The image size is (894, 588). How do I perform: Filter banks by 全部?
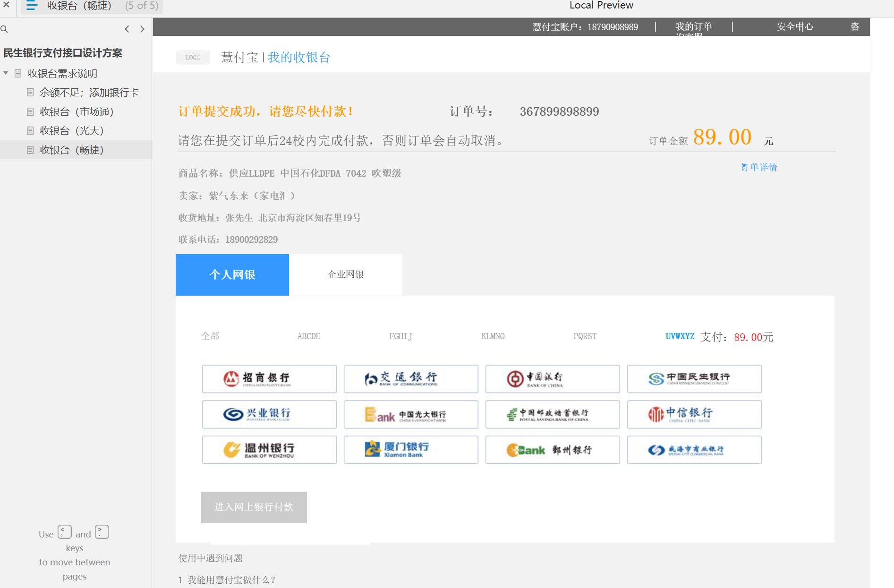tap(210, 336)
